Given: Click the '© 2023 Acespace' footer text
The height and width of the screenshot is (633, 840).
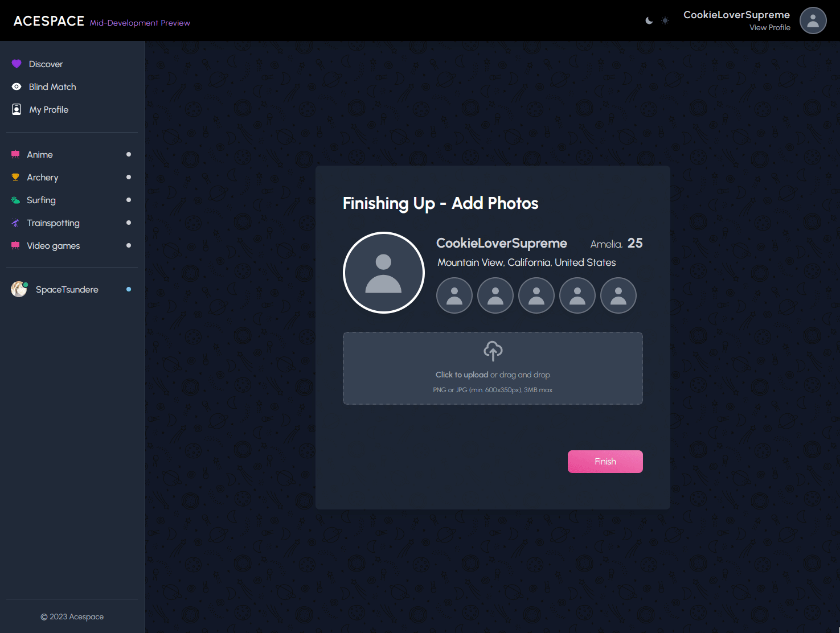Looking at the screenshot, I should tap(72, 616).
